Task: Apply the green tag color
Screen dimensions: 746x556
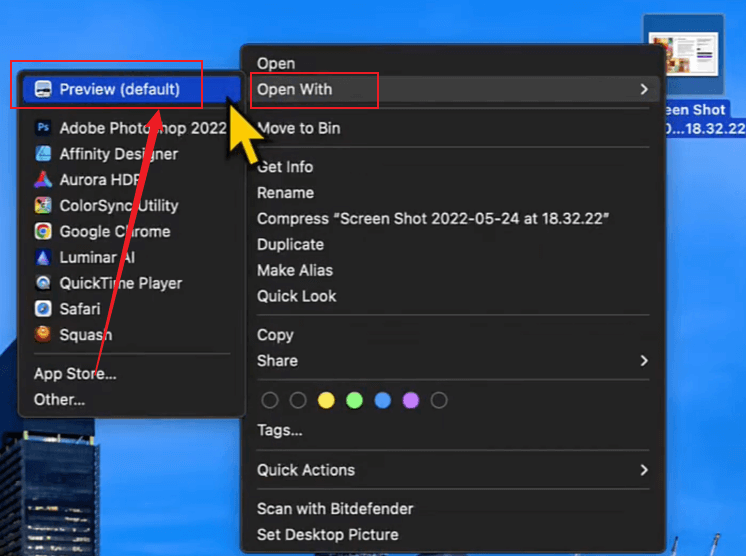Action: click(354, 400)
